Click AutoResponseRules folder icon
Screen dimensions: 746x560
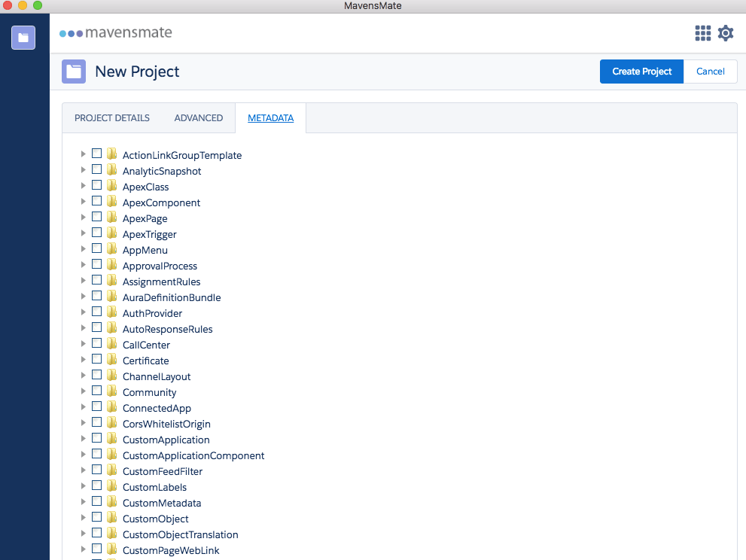tap(112, 327)
